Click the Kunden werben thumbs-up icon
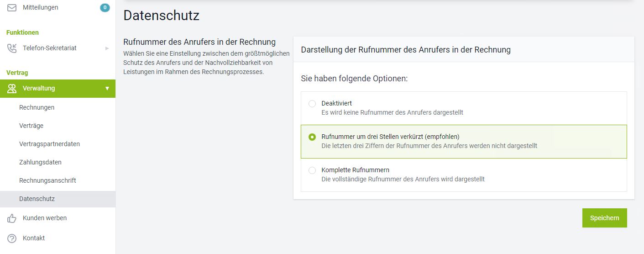644x254 pixels. [x=12, y=218]
